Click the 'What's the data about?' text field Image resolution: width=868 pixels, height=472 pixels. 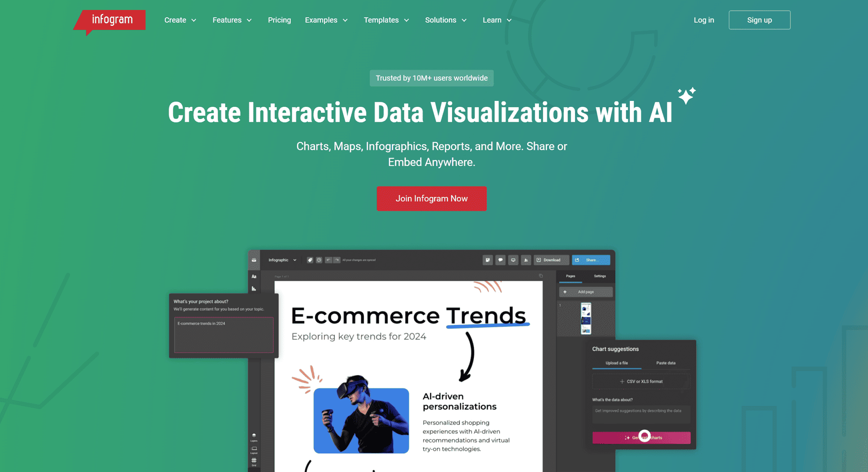coord(641,414)
